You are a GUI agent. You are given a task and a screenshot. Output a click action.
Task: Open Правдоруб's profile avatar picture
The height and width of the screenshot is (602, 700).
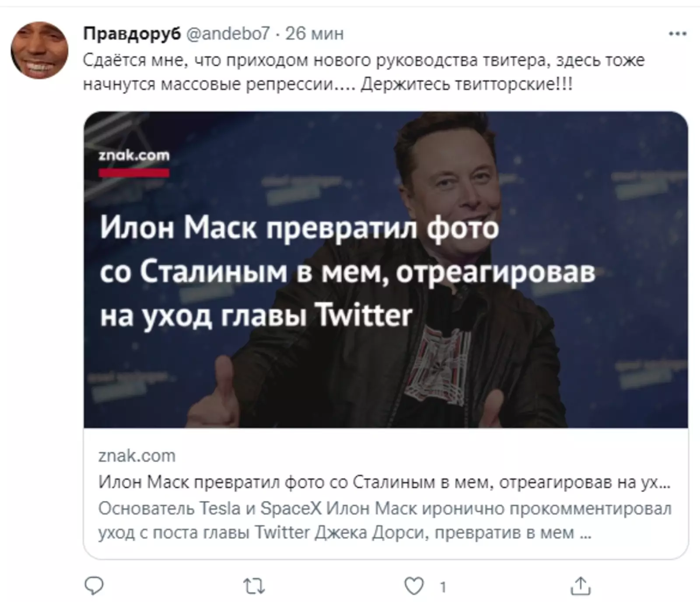click(x=39, y=50)
